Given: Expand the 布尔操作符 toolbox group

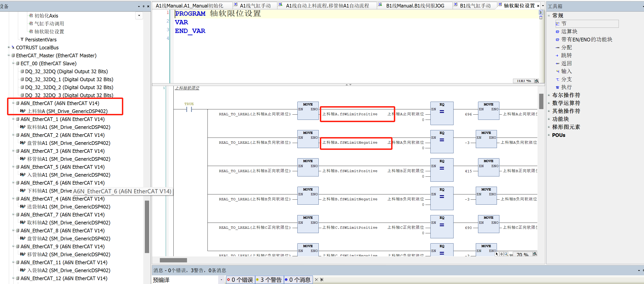Looking at the screenshot, I should [x=549, y=95].
